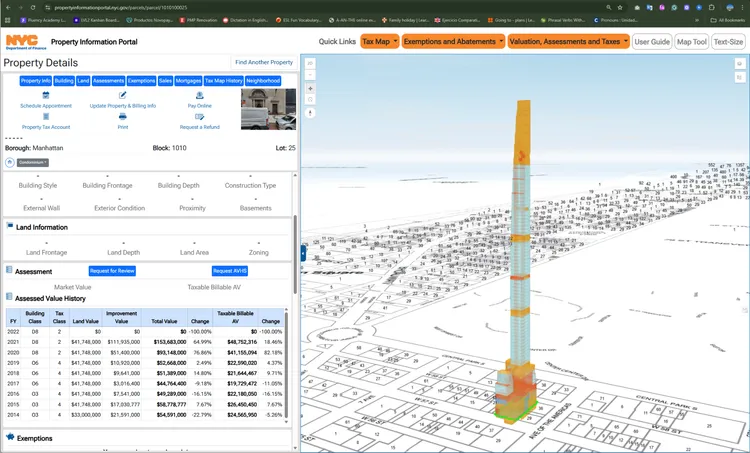Viewport: 750px width, 453px height.
Task: Click the round home icon above Condominium
Action: pos(10,162)
